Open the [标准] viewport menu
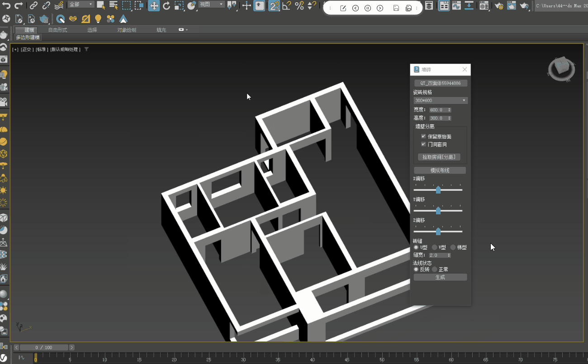Viewport: 588px width, 364px height. click(x=42, y=49)
